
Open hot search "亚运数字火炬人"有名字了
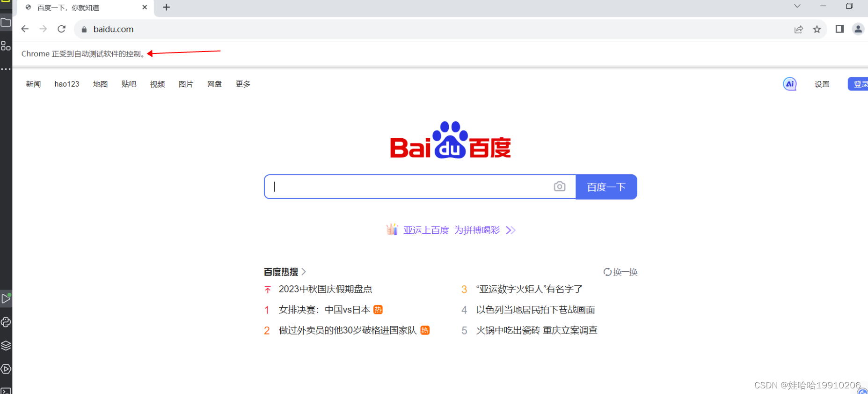click(529, 289)
